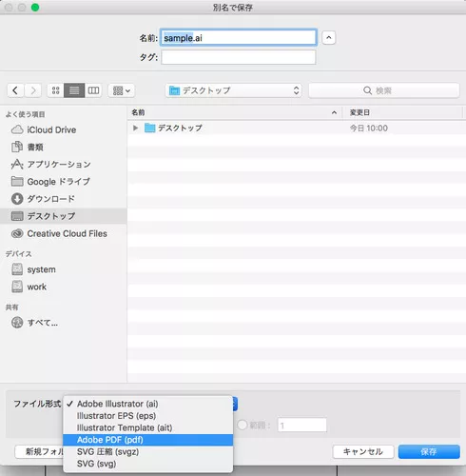Image resolution: width=466 pixels, height=476 pixels.
Task: Click the 名前 filename field
Action: pos(239,38)
